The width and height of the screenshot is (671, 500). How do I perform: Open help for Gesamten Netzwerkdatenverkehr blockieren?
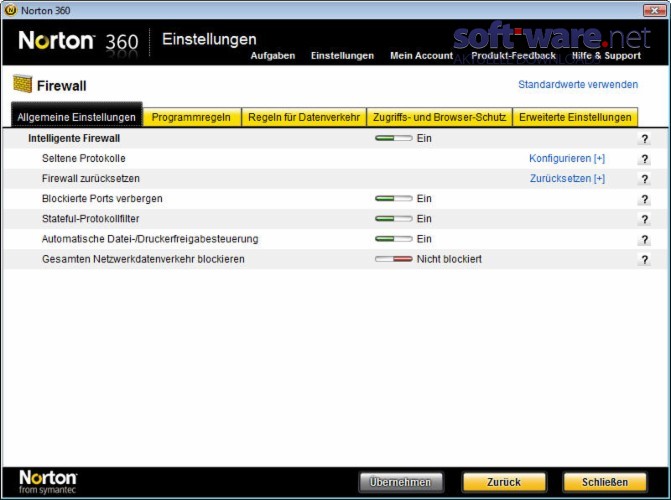click(644, 259)
